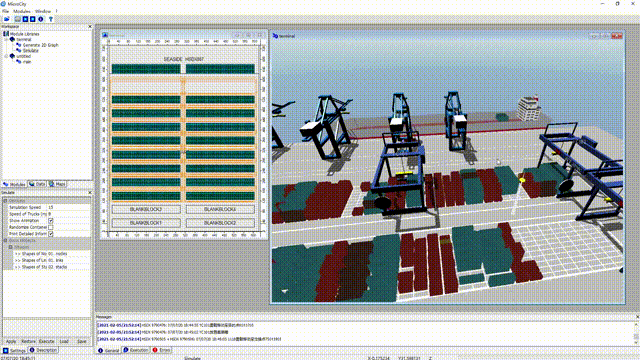640x360 pixels.
Task: Toggle Show Animation checkbox
Action: [51, 220]
